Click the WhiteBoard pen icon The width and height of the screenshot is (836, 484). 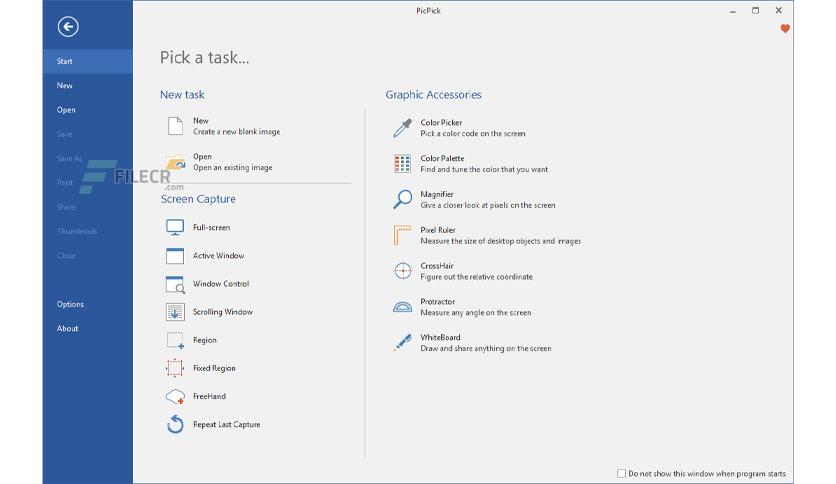403,342
